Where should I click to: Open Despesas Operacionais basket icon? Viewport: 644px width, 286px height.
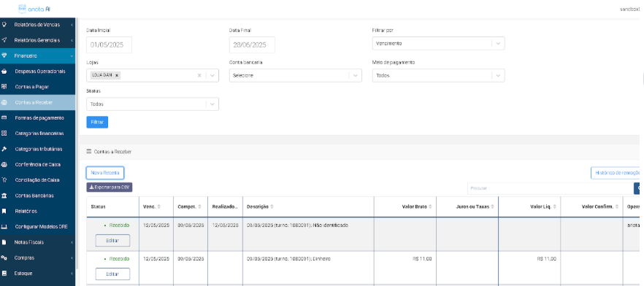(4, 71)
